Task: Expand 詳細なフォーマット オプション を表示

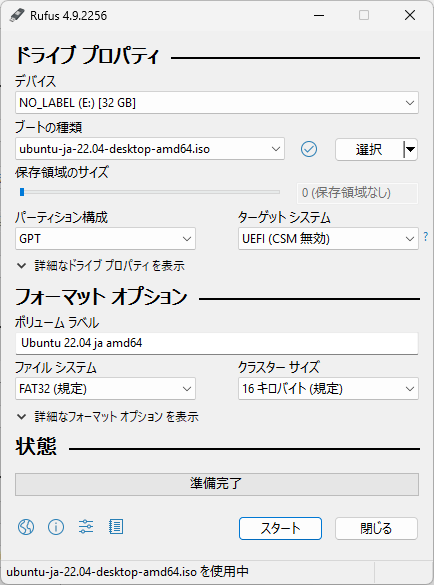Action: coord(108,416)
